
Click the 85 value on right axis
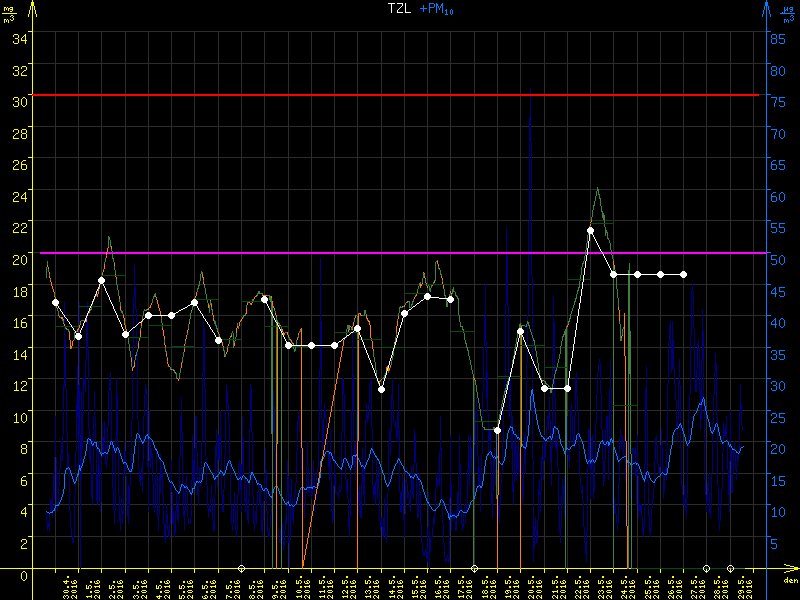pyautogui.click(x=776, y=37)
